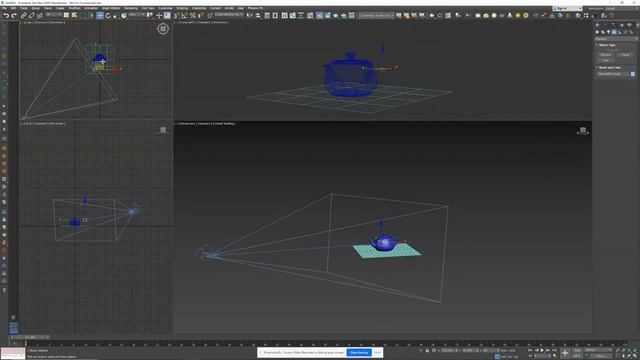Open the Sign In dropdown
The width and height of the screenshot is (640, 360).
pyautogui.click(x=567, y=8)
